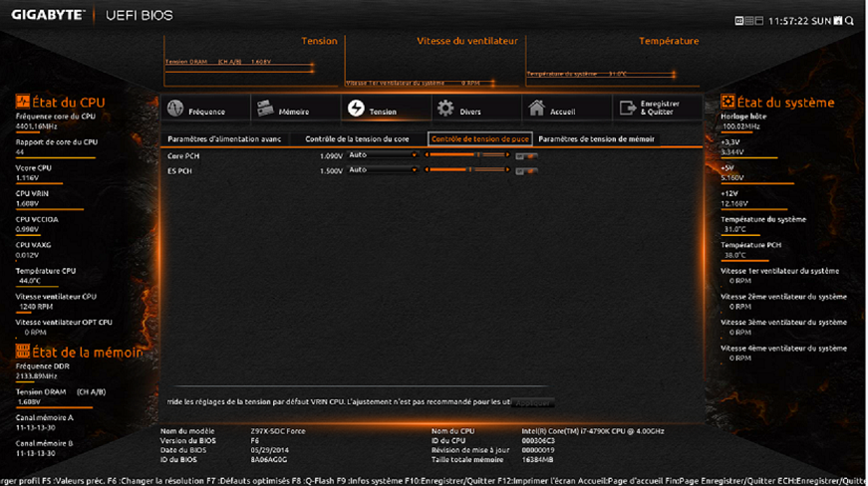Click the magnifier search icon

850,21
